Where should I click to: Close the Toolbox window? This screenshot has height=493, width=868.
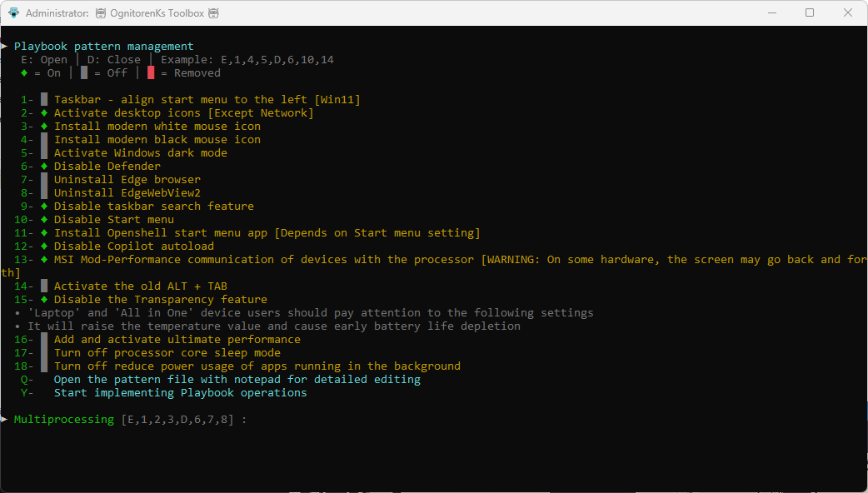click(x=847, y=12)
